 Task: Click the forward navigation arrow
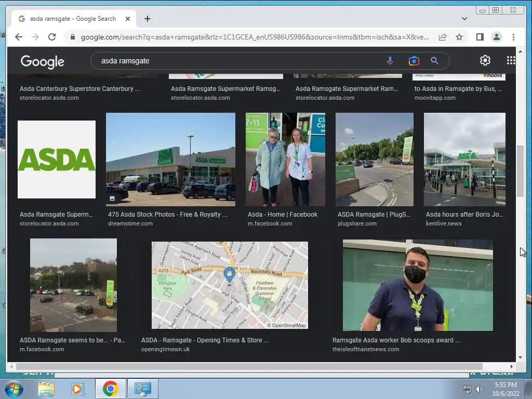pos(35,37)
